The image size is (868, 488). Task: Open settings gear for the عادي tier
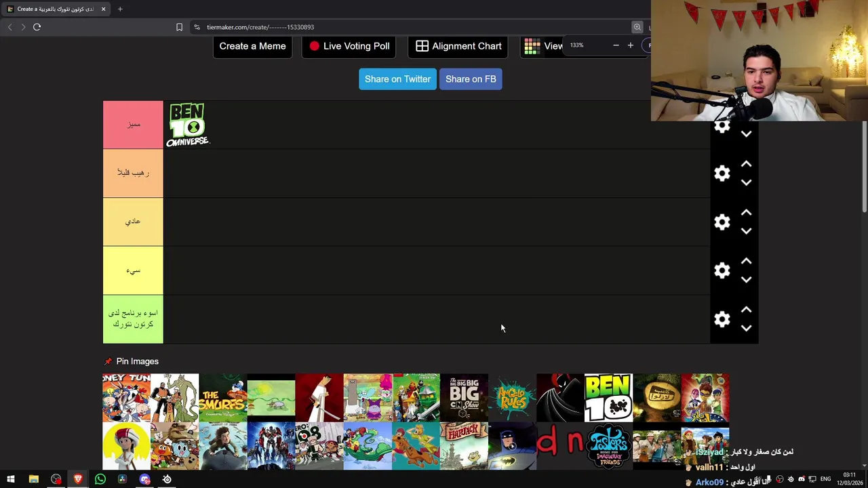pyautogui.click(x=722, y=222)
